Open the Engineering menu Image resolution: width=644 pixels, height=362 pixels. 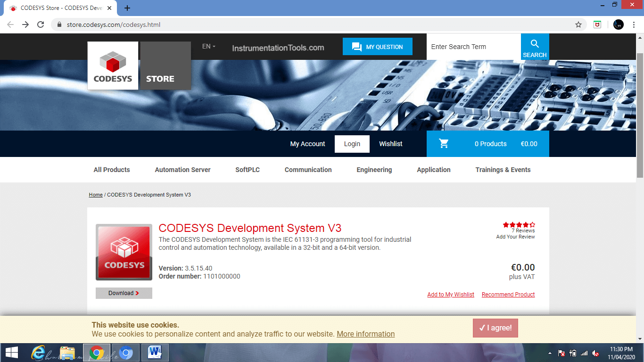(374, 170)
